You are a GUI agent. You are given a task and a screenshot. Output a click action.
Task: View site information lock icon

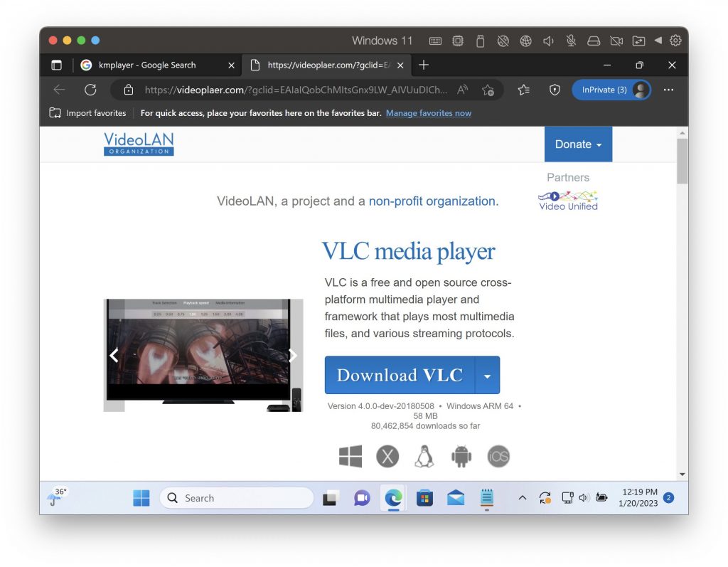129,90
